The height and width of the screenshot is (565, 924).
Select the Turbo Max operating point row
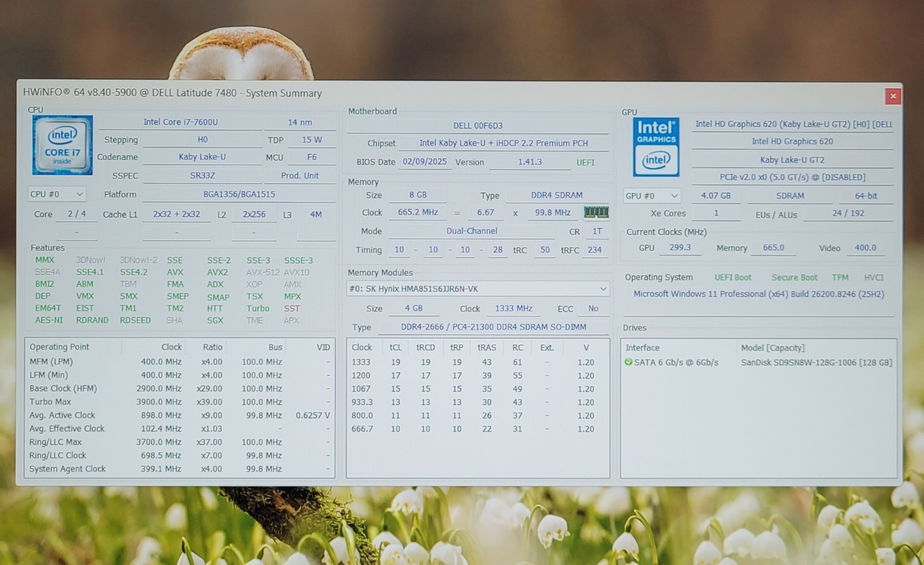[x=180, y=402]
